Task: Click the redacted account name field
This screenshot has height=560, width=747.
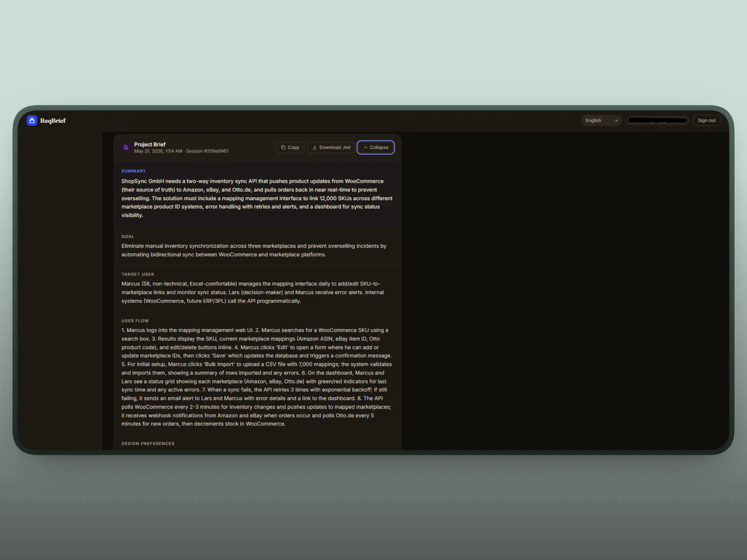Action: (x=658, y=121)
